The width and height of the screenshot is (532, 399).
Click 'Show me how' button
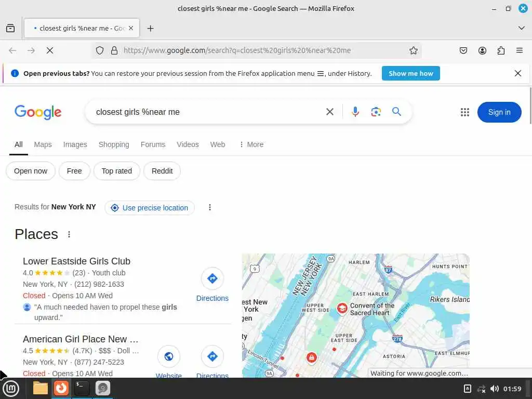coord(410,73)
